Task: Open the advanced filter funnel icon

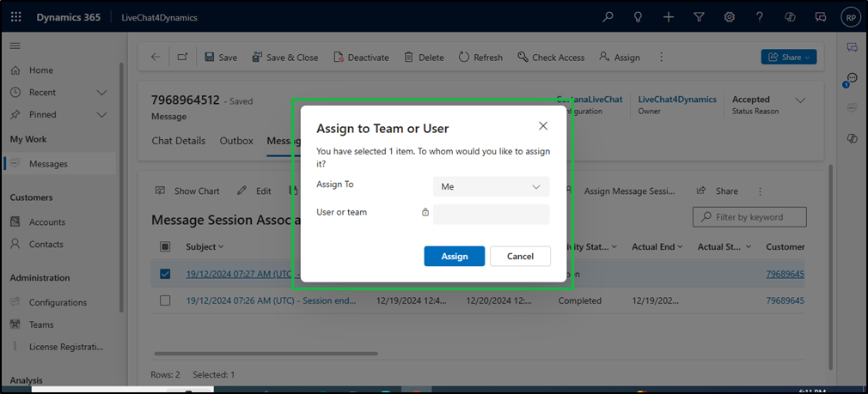Action: click(699, 16)
